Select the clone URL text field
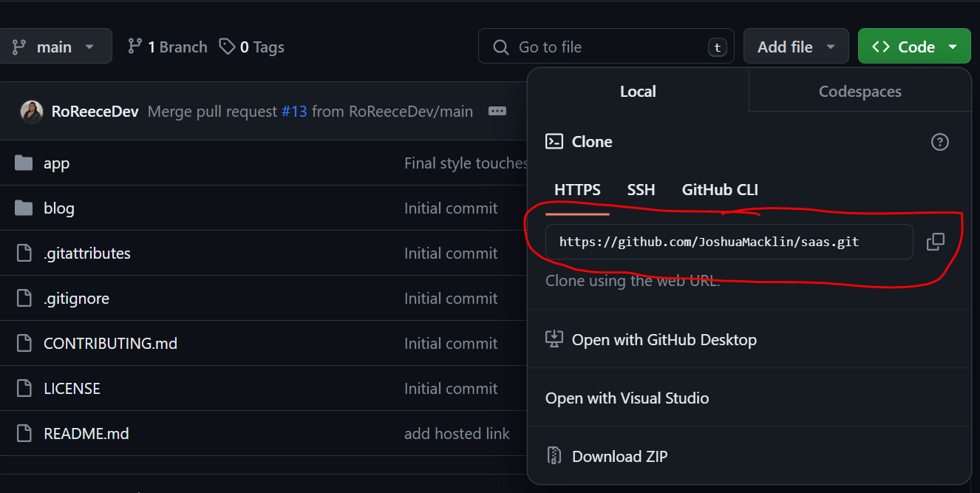The height and width of the screenshot is (493, 980). (729, 242)
